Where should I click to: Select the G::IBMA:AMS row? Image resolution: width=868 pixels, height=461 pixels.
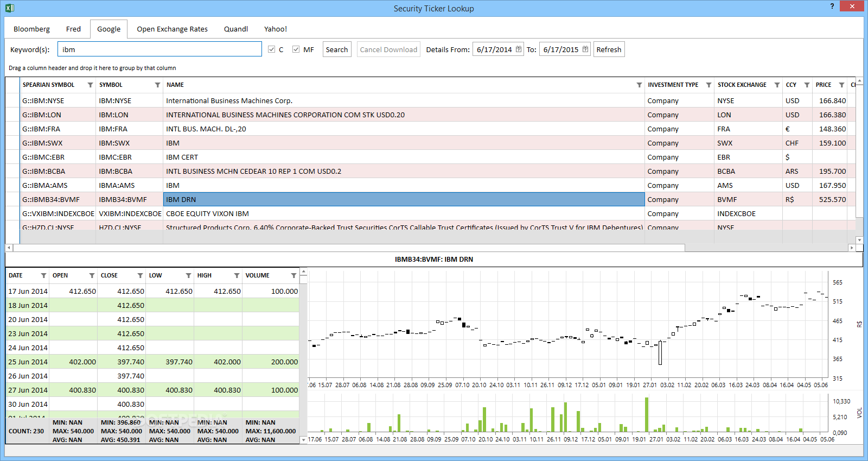click(x=430, y=185)
